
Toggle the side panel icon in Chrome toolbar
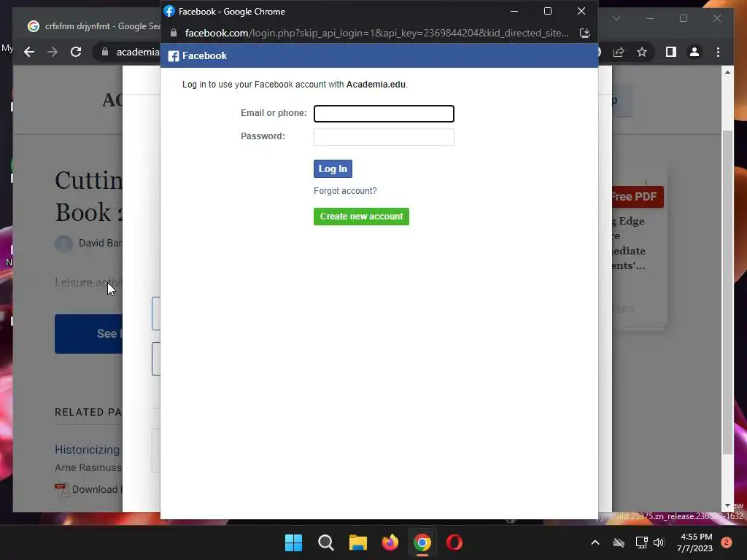pyautogui.click(x=671, y=52)
